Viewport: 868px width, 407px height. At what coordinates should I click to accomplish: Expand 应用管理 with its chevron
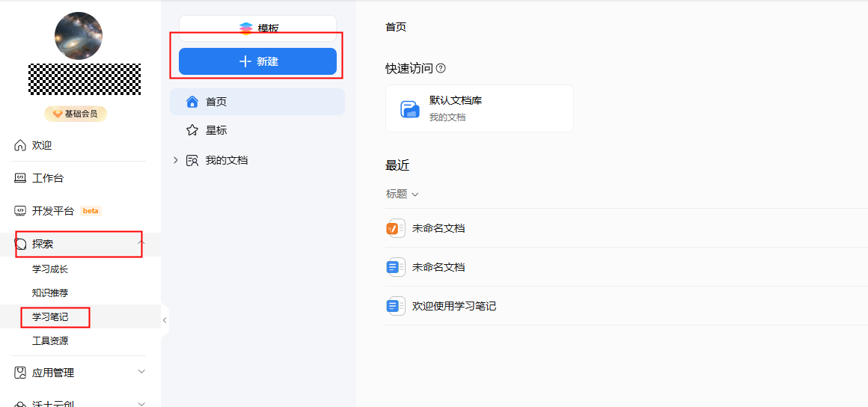click(141, 371)
